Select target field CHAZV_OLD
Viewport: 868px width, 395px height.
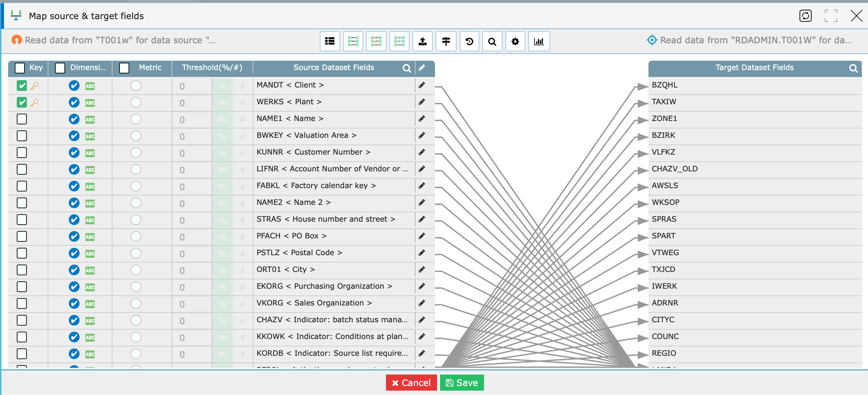click(674, 169)
